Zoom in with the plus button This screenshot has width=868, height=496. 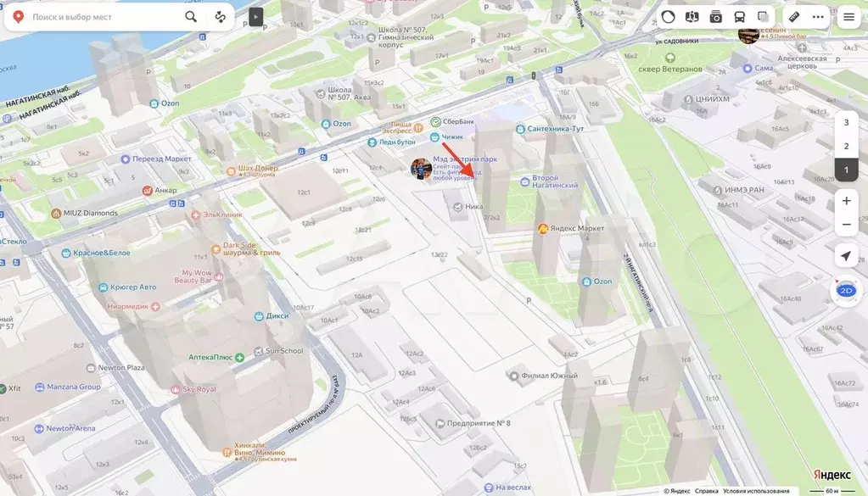(847, 201)
